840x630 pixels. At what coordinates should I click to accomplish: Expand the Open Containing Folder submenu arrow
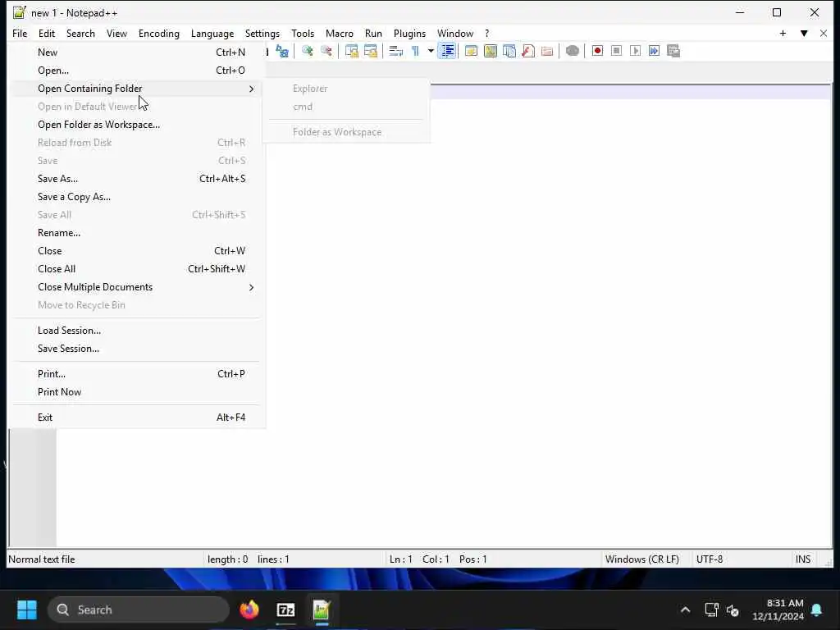pos(251,89)
